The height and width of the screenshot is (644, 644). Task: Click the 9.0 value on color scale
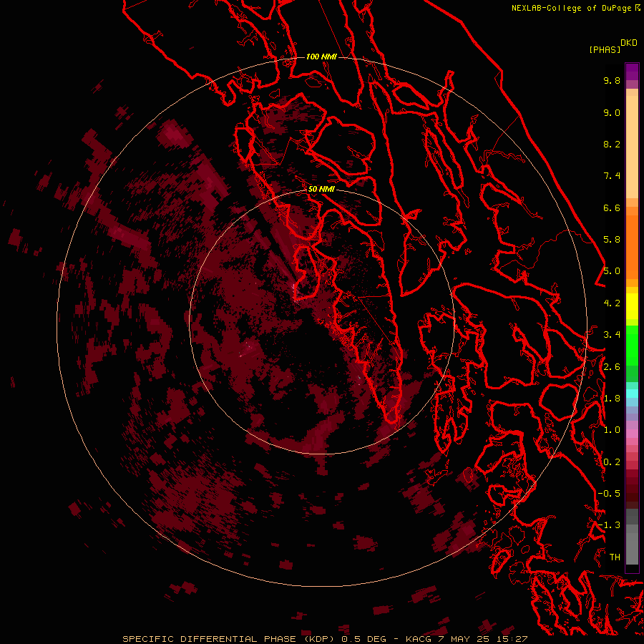[612, 112]
